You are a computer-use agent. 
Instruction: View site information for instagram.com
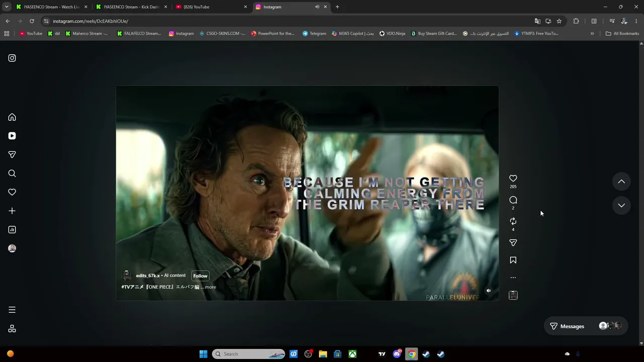coord(46,21)
